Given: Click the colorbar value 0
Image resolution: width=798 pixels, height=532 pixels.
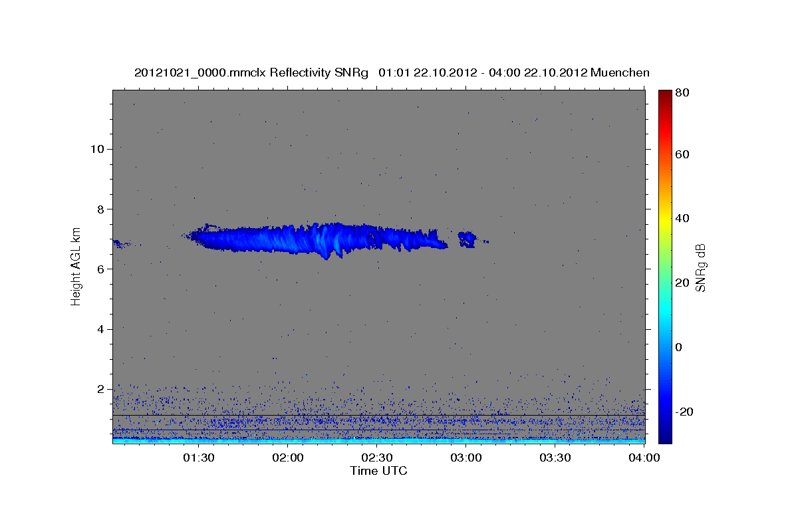Looking at the screenshot, I should [680, 347].
